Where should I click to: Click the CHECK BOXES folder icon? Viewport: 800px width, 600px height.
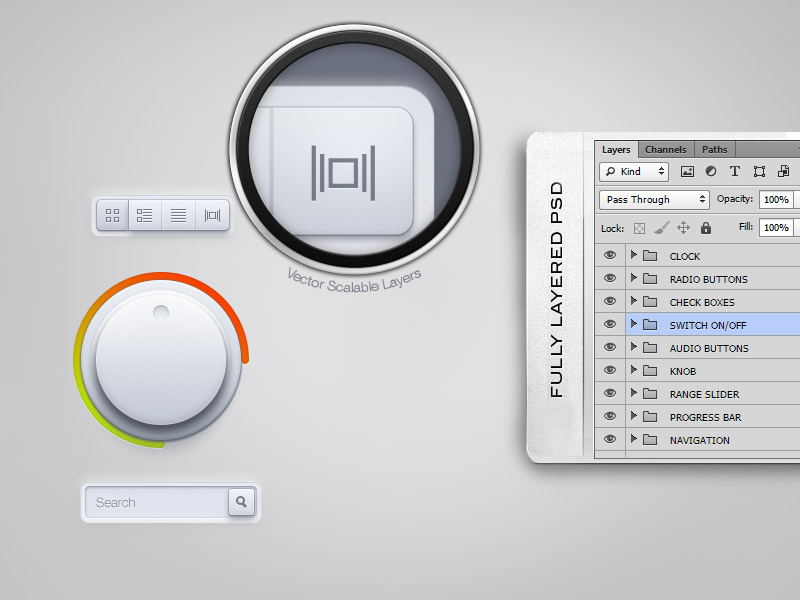point(649,302)
